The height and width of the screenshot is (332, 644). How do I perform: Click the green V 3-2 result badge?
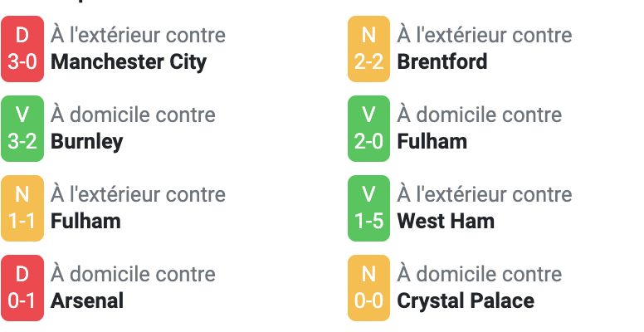click(22, 129)
